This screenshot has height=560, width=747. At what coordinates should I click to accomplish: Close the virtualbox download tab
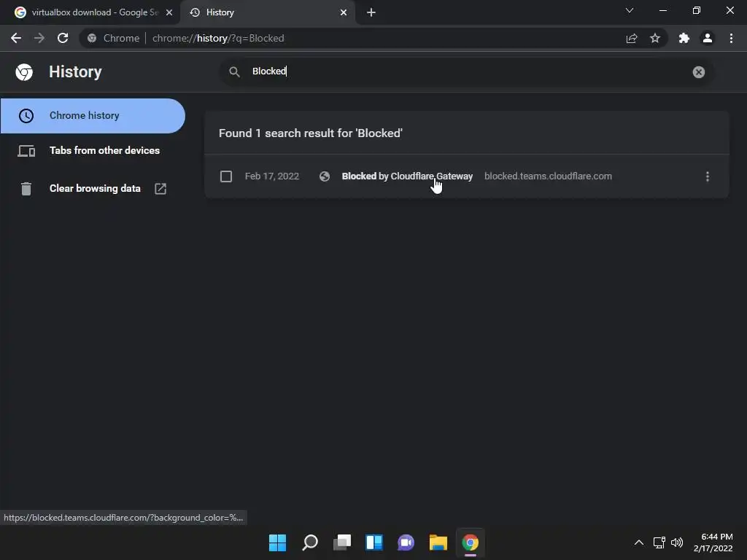169,12
